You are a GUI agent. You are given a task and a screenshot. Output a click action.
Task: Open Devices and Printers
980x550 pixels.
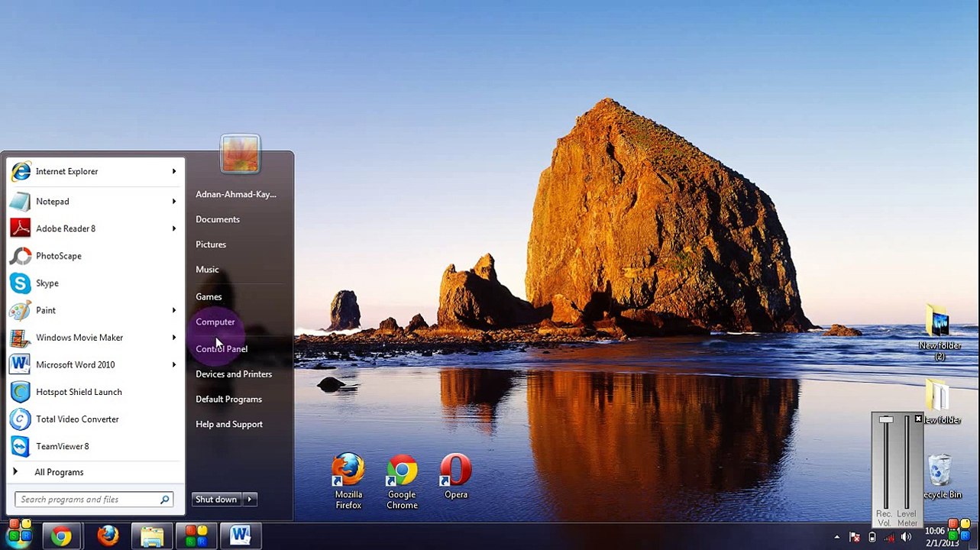click(x=234, y=374)
